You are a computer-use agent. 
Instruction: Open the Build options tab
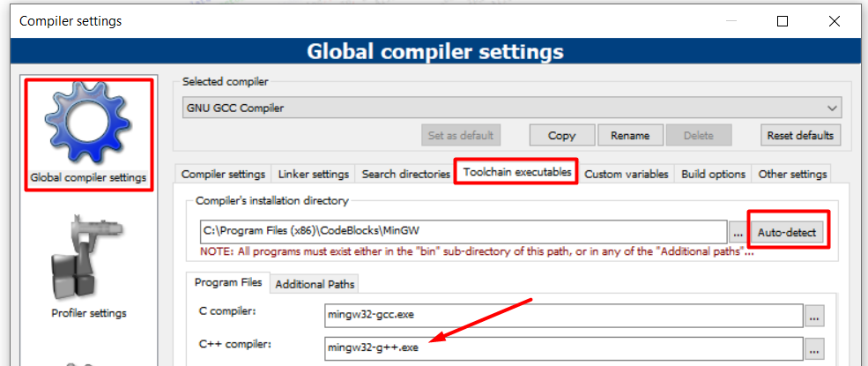[714, 174]
